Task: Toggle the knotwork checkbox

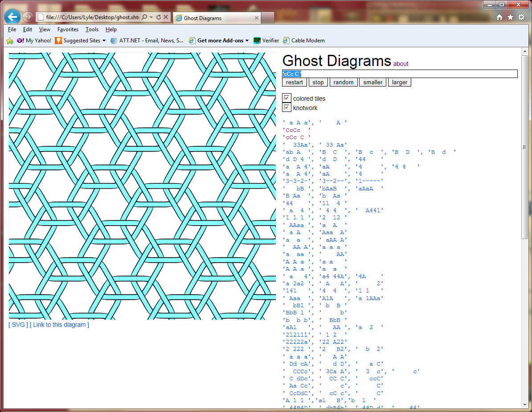Action: (x=286, y=107)
